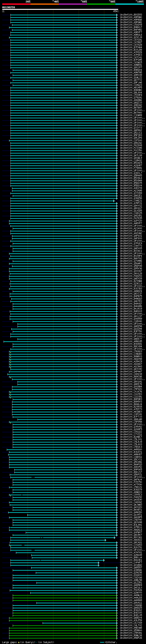Image resolution: width=146 pixels, height=644 pixels.
Task: Open hit UniRef100_C6TG91
Action: (x=131, y=40)
